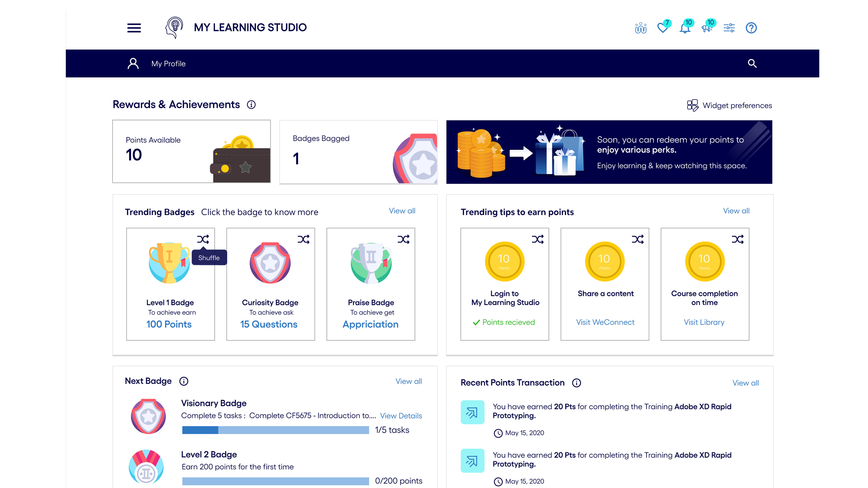This screenshot has height=488, width=868.
Task: Click info icon beside Rewards & Achievements
Action: pos(251,105)
